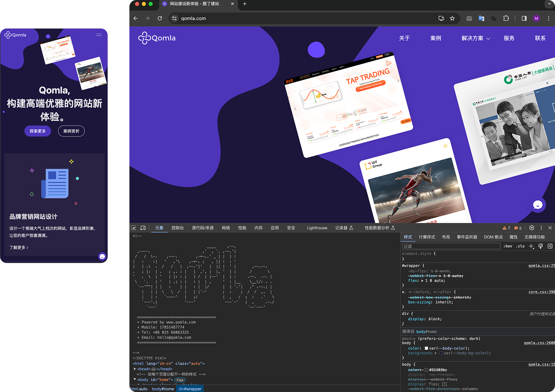Click 案例赏析 button in mobile preview
555x392 pixels.
(x=71, y=131)
